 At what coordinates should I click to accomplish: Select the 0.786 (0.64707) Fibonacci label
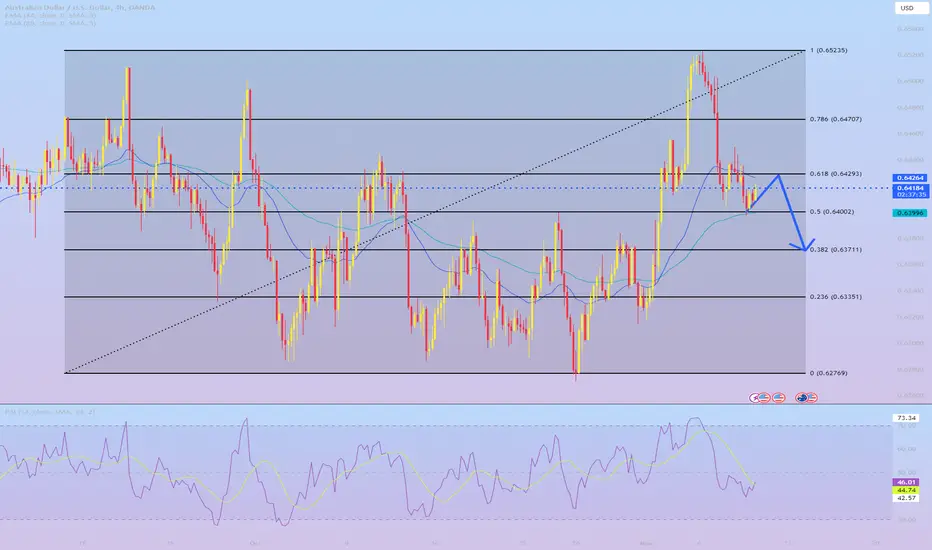pyautogui.click(x=835, y=120)
